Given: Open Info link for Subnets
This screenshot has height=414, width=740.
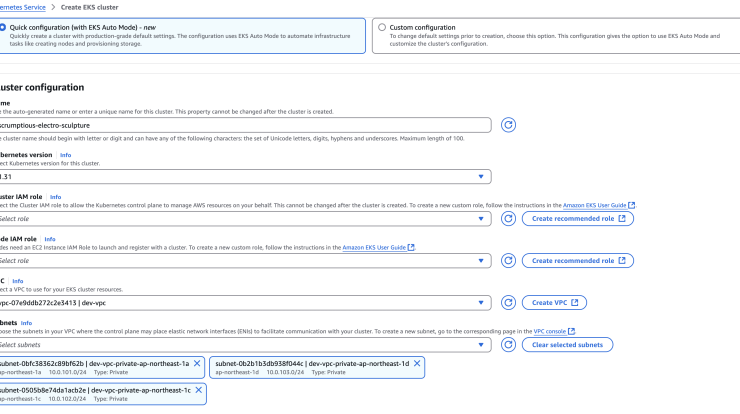Looking at the screenshot, I should [26, 323].
